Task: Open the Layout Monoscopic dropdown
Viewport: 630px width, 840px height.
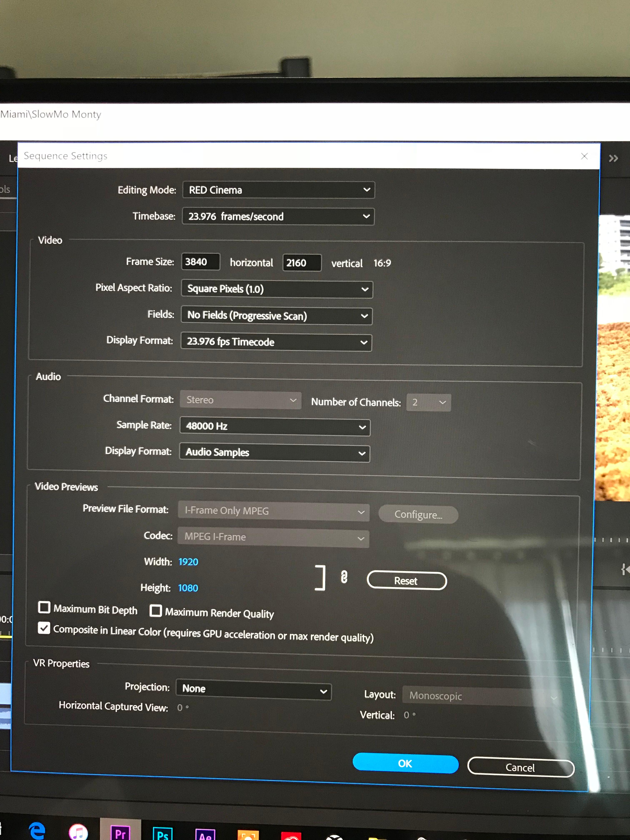Action: [x=482, y=696]
